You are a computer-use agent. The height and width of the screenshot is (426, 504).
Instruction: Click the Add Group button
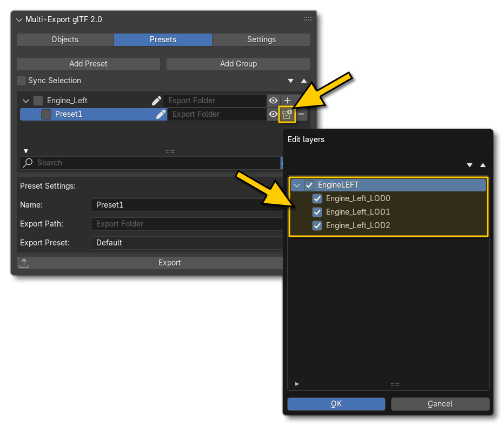click(x=238, y=64)
